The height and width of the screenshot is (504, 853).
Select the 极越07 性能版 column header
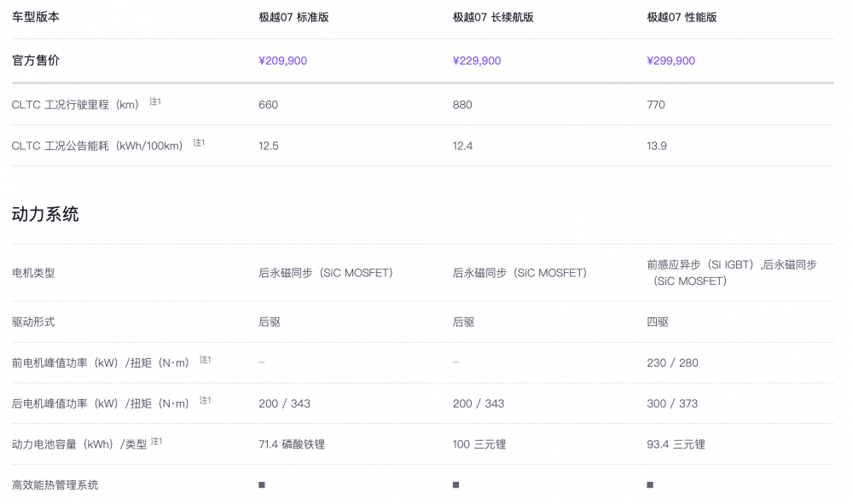coord(682,17)
